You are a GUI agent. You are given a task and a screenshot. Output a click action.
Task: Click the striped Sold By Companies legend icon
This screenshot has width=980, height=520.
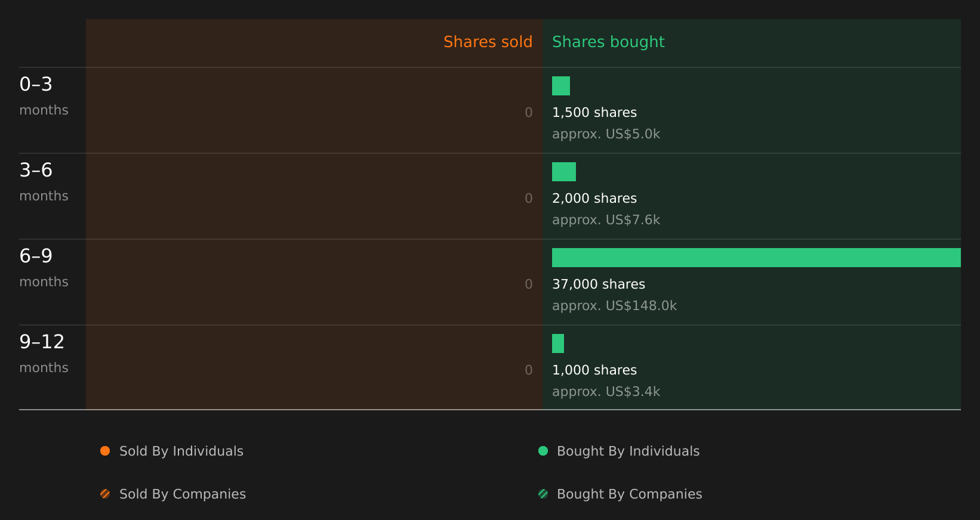coord(105,494)
